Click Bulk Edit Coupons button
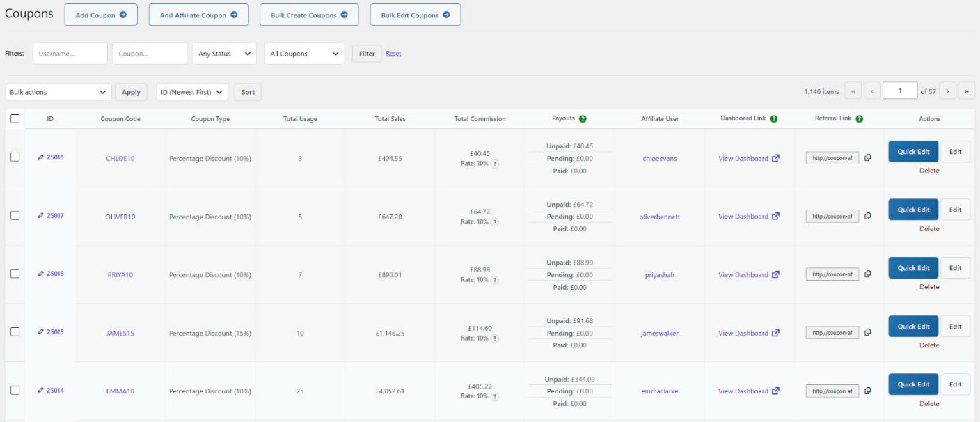This screenshot has height=422, width=980. [x=416, y=15]
